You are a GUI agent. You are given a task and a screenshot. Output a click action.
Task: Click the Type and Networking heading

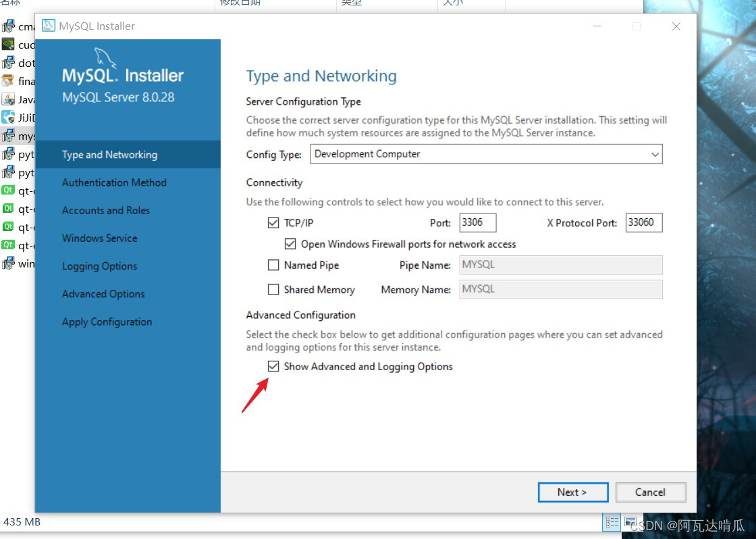321,76
